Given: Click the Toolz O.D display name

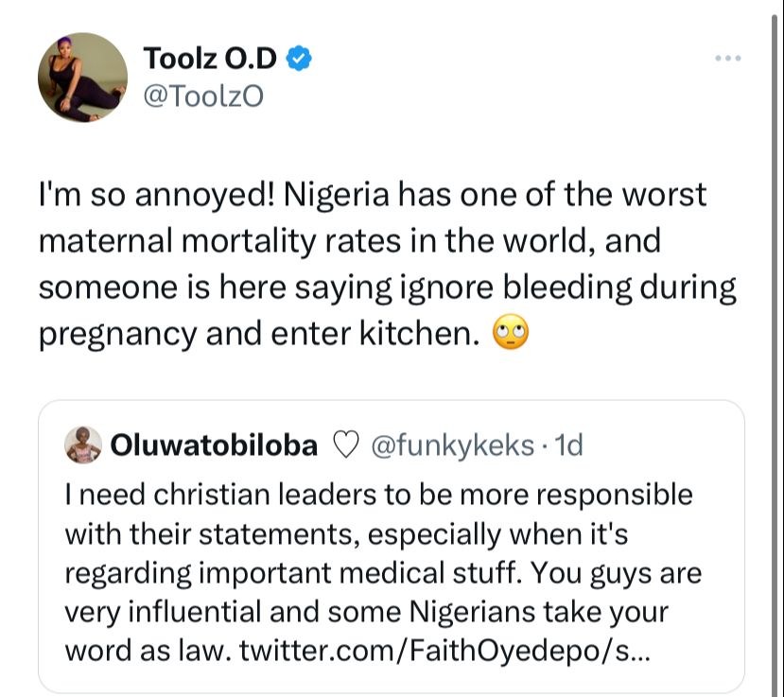Looking at the screenshot, I should [210, 58].
